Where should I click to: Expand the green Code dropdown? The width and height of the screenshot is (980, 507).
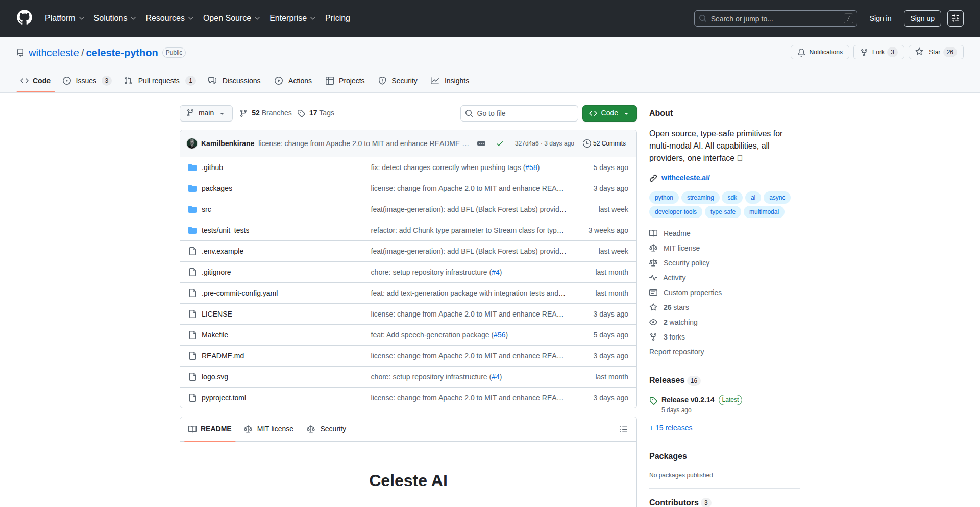click(x=609, y=113)
